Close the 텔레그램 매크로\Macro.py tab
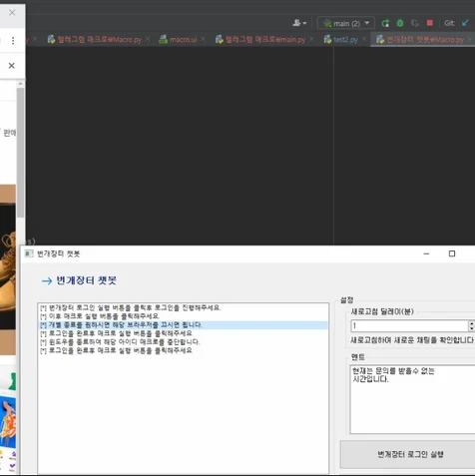The width and height of the screenshot is (475, 476). pyautogui.click(x=148, y=39)
